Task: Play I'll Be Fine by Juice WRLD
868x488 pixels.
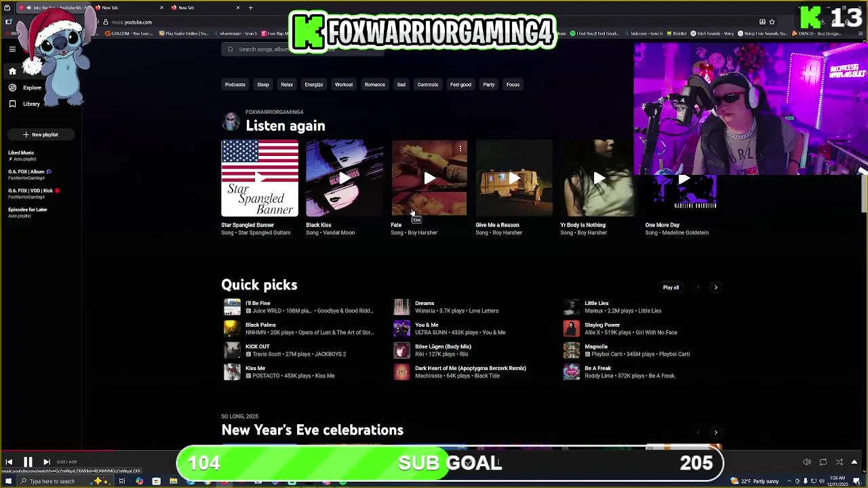Action: click(x=232, y=307)
